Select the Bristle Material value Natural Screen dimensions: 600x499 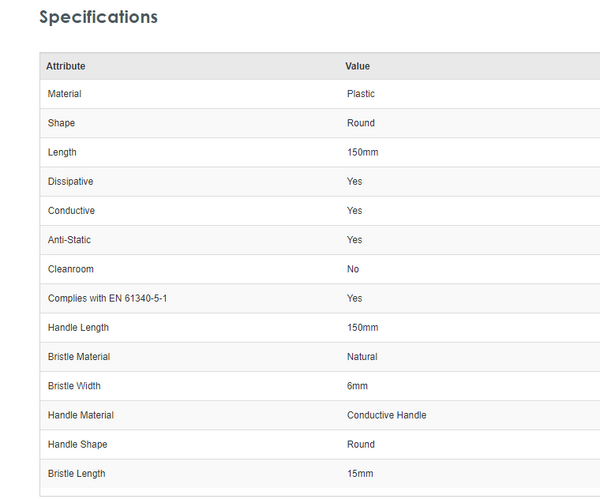tap(362, 356)
